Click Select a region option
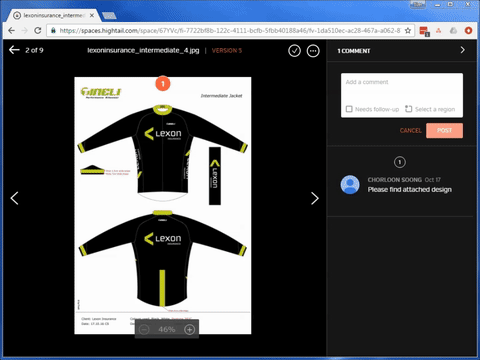480x360 pixels. click(430, 109)
